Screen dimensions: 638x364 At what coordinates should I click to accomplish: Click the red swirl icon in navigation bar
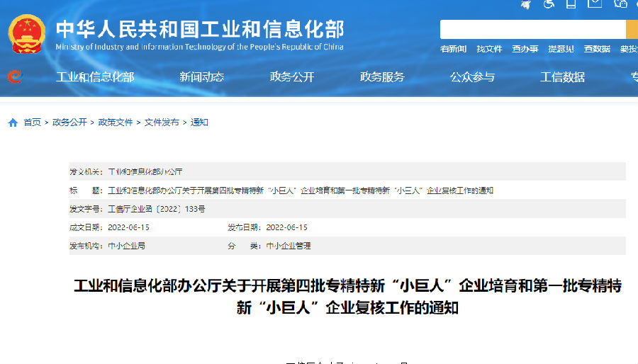[x=14, y=76]
